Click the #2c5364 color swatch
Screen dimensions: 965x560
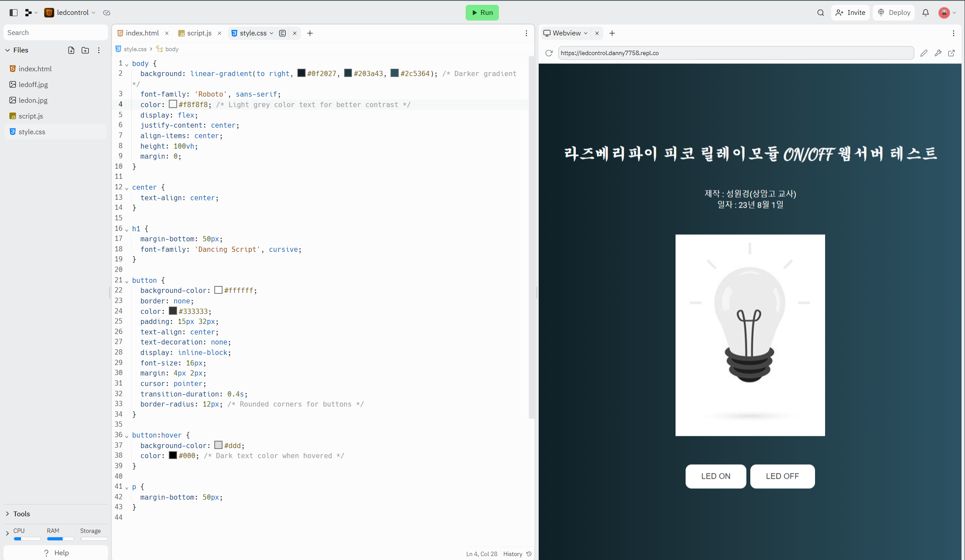pos(394,73)
